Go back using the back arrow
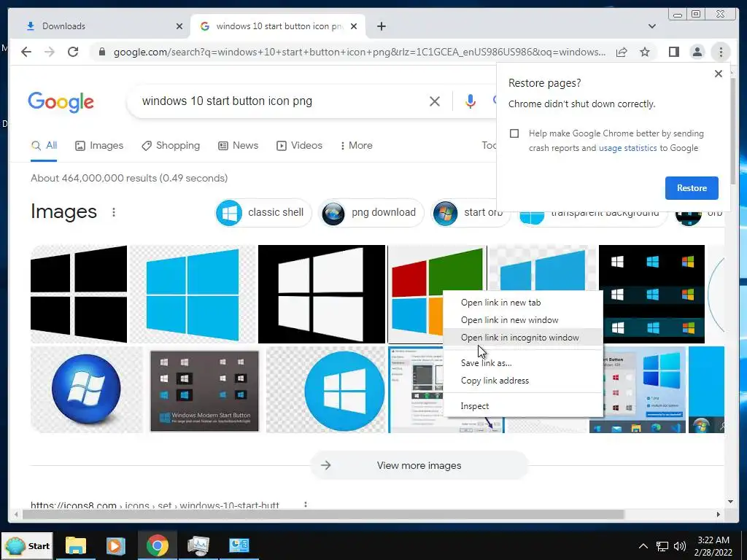This screenshot has height=560, width=747. coord(26,52)
